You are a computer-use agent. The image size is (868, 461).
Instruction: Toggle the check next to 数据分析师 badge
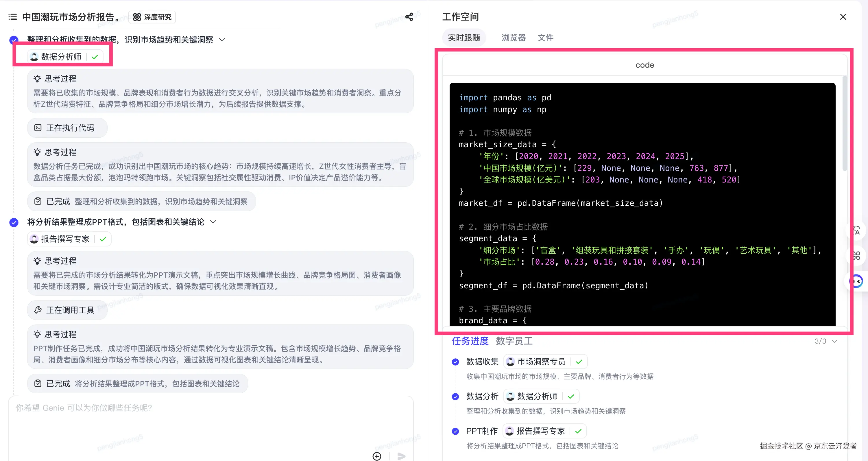point(95,56)
